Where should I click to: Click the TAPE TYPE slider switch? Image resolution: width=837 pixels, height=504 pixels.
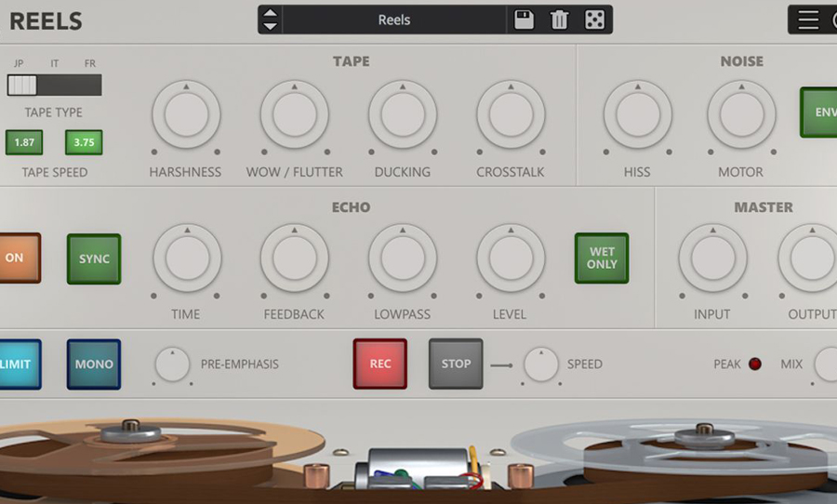[x=54, y=86]
